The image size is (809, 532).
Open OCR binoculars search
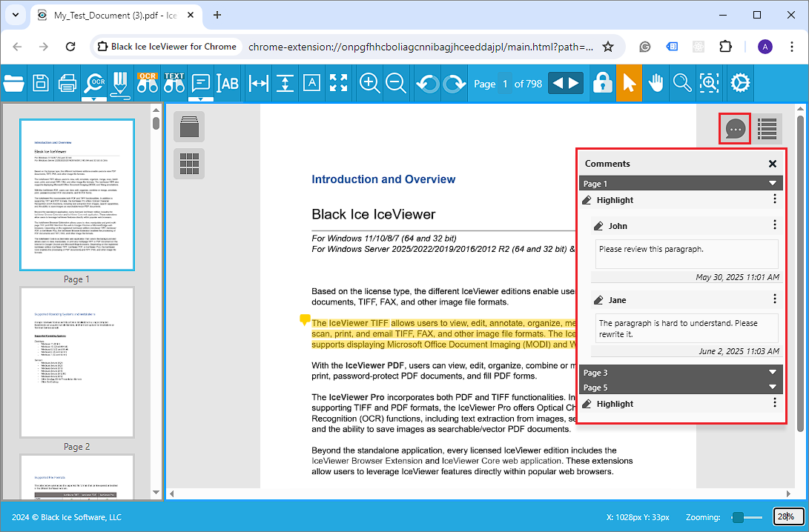(x=147, y=82)
